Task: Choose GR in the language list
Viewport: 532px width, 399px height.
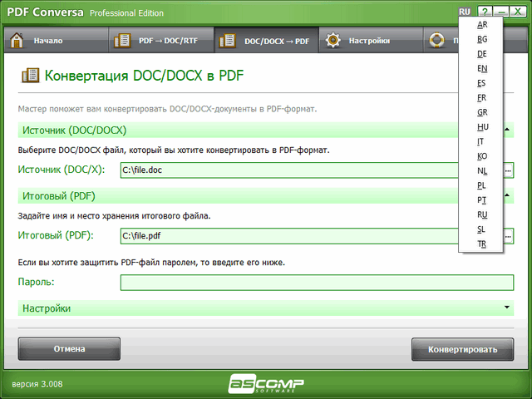Action: (482, 112)
